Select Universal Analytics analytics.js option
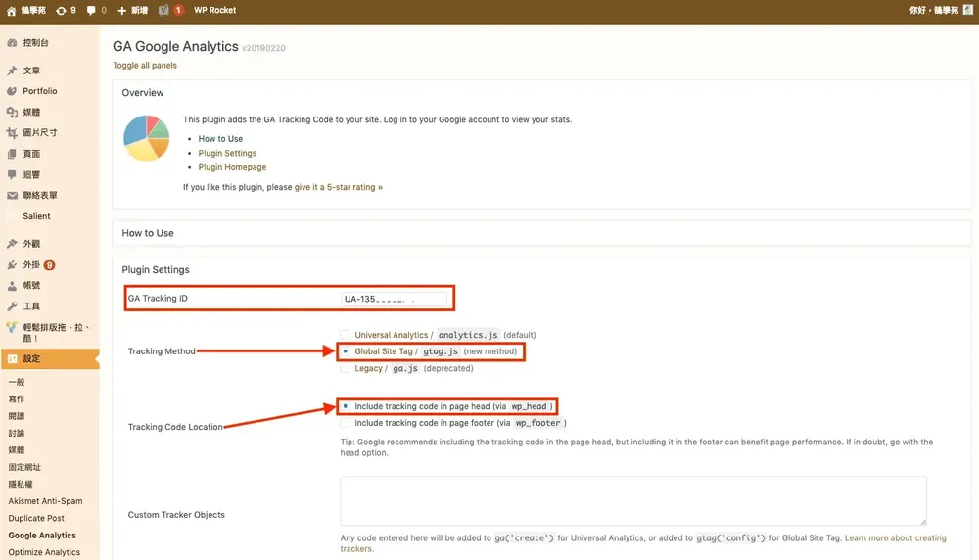This screenshot has height=560, width=979. point(346,335)
